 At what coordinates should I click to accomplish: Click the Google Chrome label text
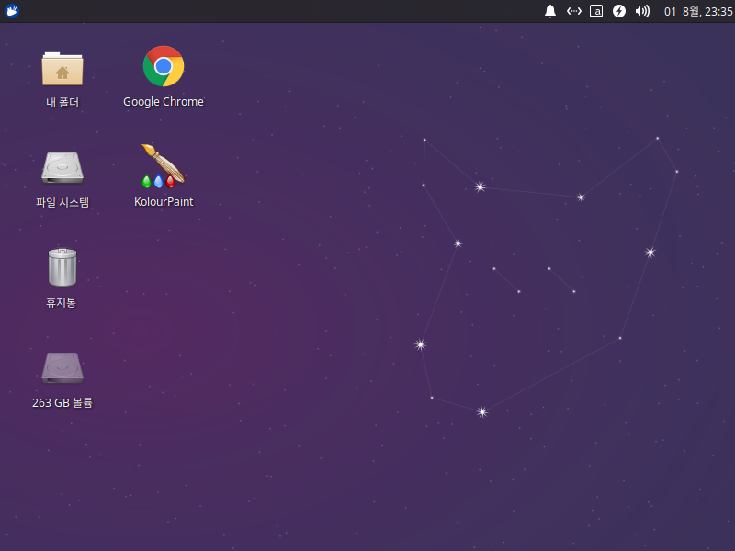click(x=163, y=102)
